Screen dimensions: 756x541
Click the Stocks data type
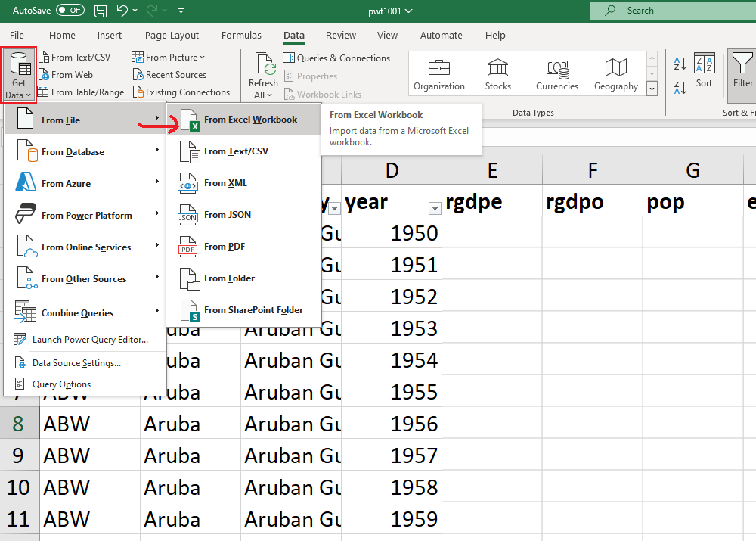(497, 74)
